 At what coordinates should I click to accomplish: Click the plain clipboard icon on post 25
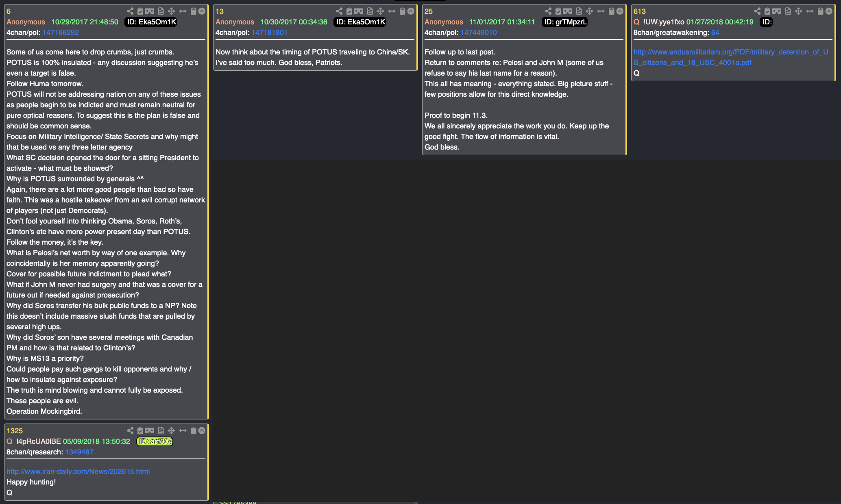[x=612, y=11]
